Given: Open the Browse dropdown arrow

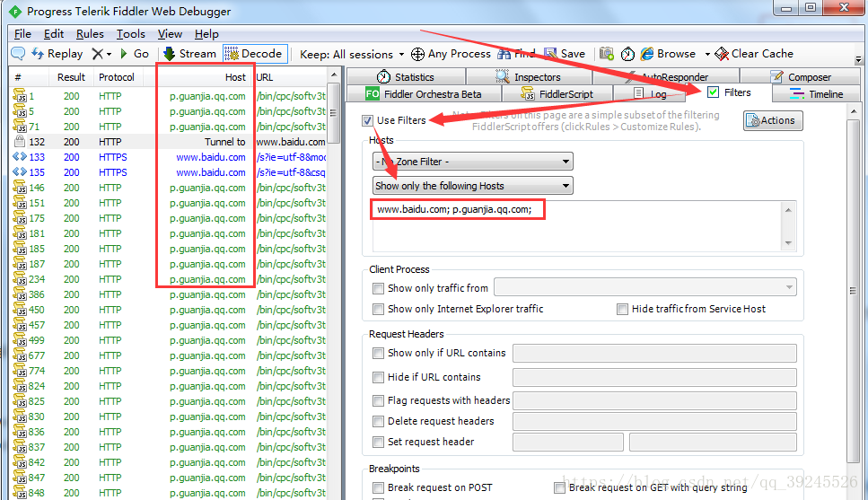Looking at the screenshot, I should [707, 54].
